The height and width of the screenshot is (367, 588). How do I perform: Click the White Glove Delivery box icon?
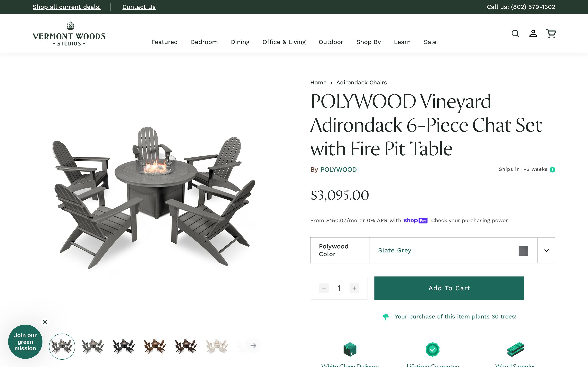(x=350, y=349)
